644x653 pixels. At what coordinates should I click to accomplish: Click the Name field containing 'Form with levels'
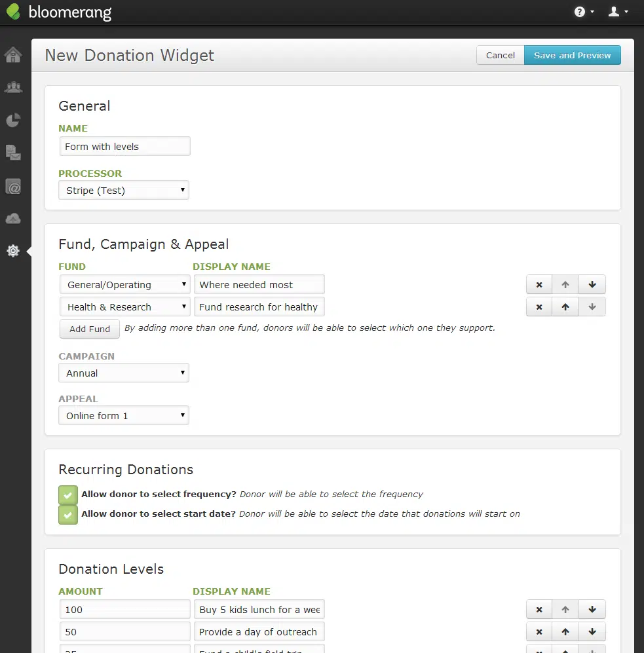click(124, 146)
